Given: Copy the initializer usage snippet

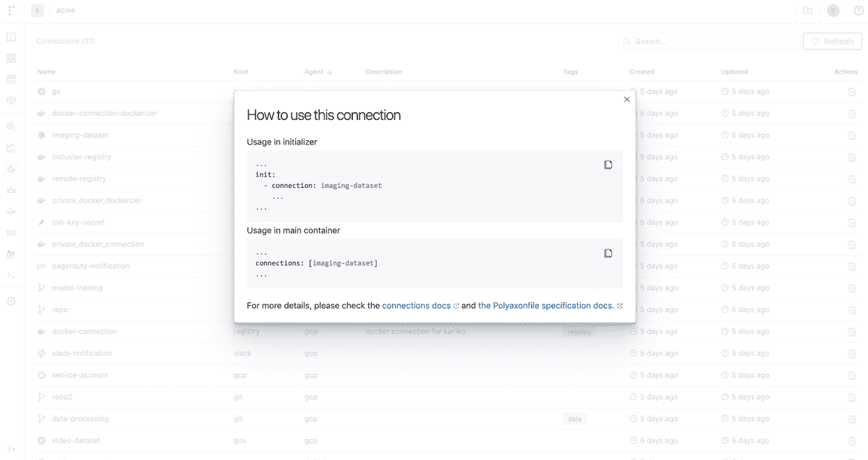Looking at the screenshot, I should tap(608, 165).
